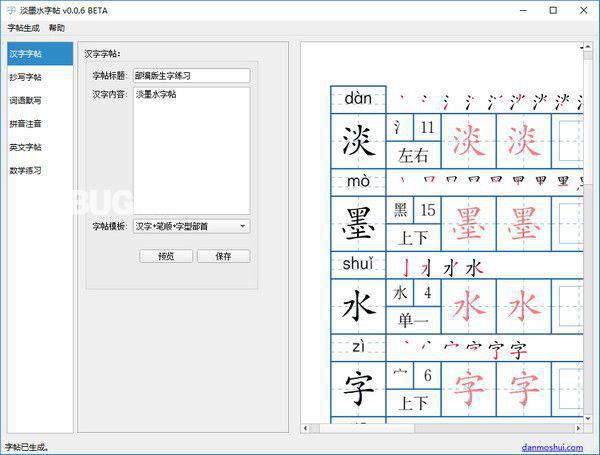The width and height of the screenshot is (600, 455).
Task: Open the 帮助 menu
Action: coord(57,28)
